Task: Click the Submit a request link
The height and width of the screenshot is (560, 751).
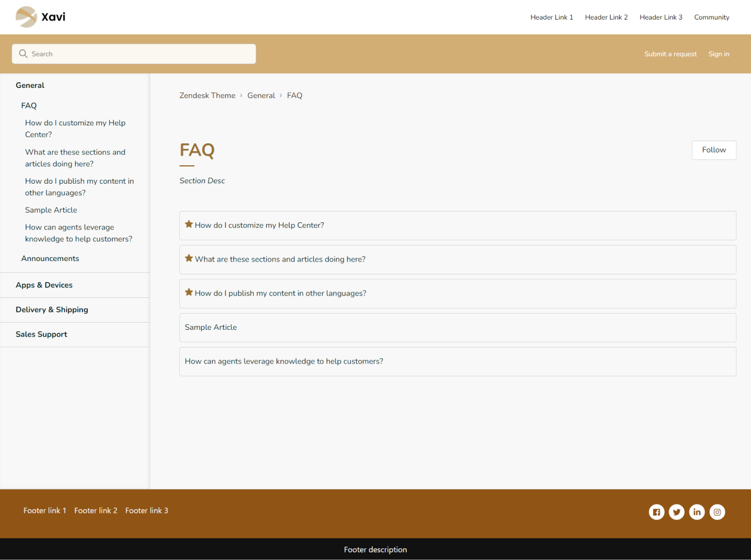Action: [x=670, y=54]
